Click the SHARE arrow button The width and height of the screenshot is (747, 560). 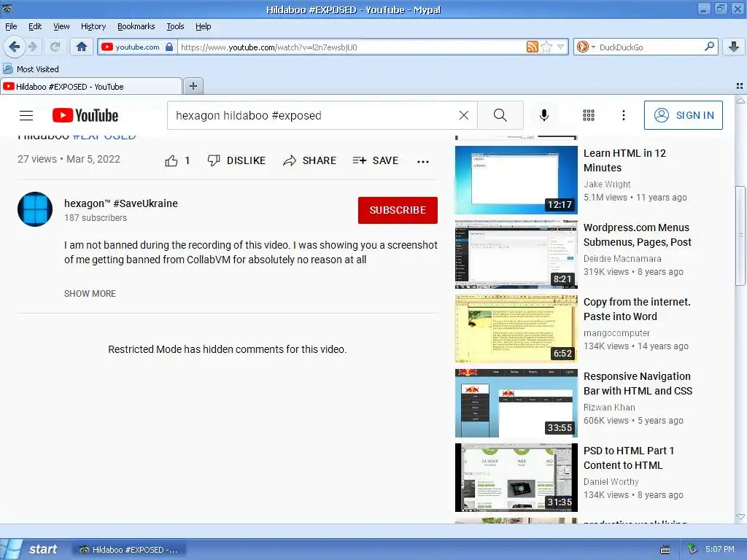(x=309, y=161)
